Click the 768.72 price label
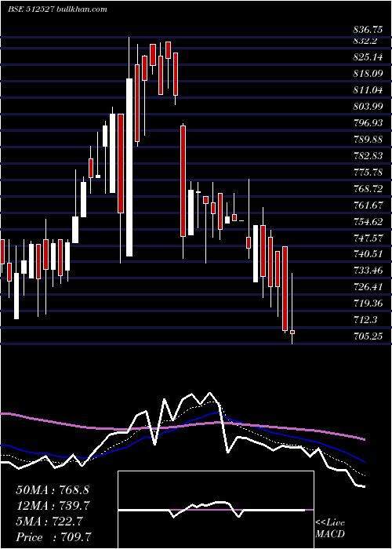Screen dimensions: 392x549 (368, 189)
